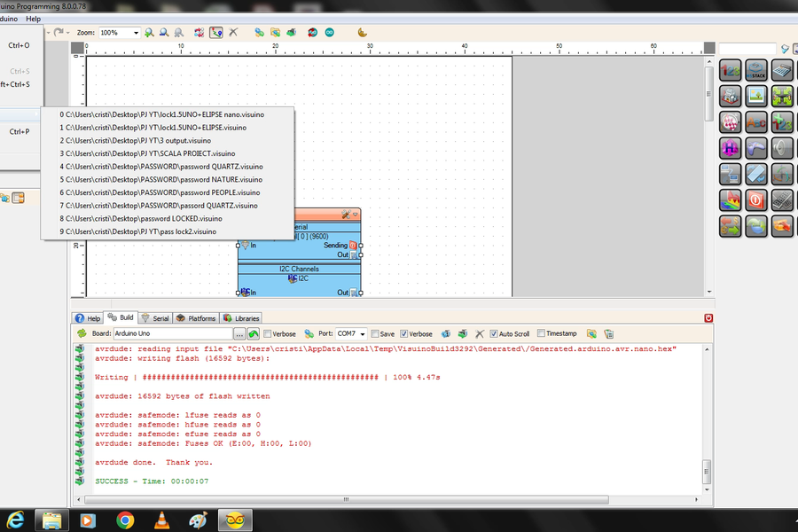Enable the Timestamp checkbox
This screenshot has height=532, width=798.
542,333
